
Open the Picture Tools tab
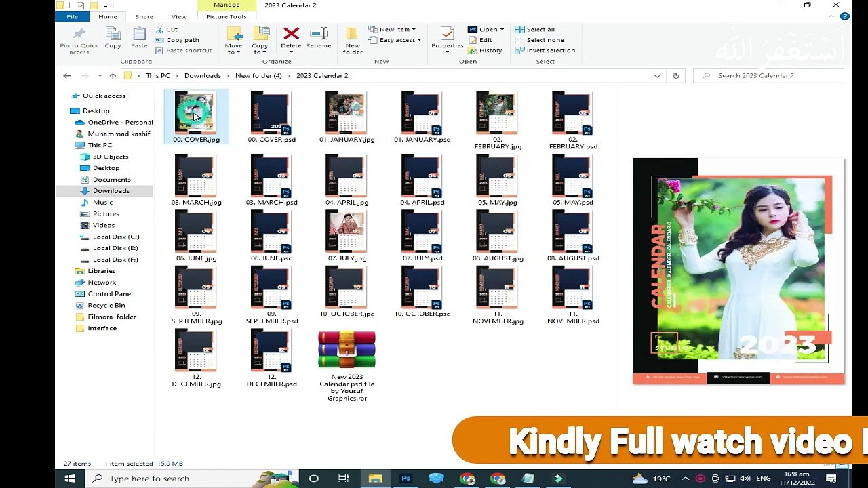tap(226, 16)
